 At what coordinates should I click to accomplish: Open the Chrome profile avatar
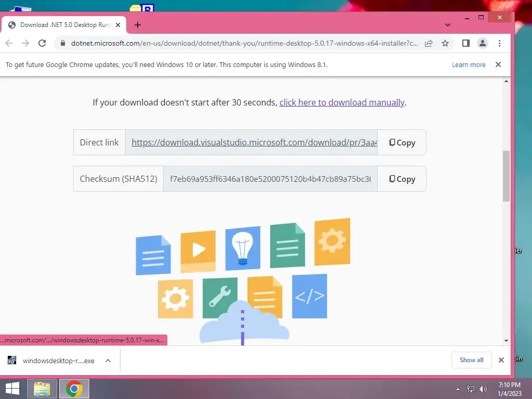483,43
